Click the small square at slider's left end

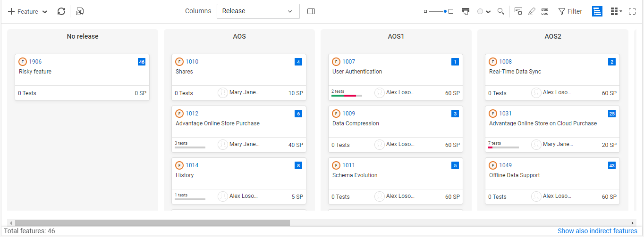click(425, 11)
